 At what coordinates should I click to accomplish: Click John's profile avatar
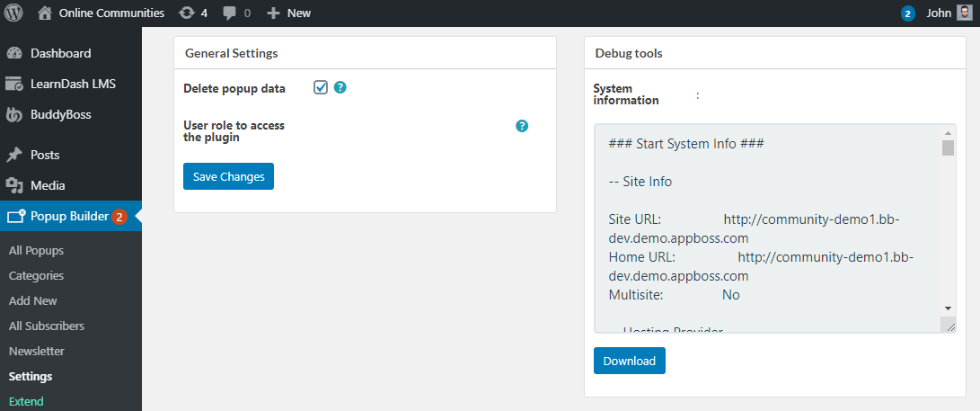coord(964,13)
